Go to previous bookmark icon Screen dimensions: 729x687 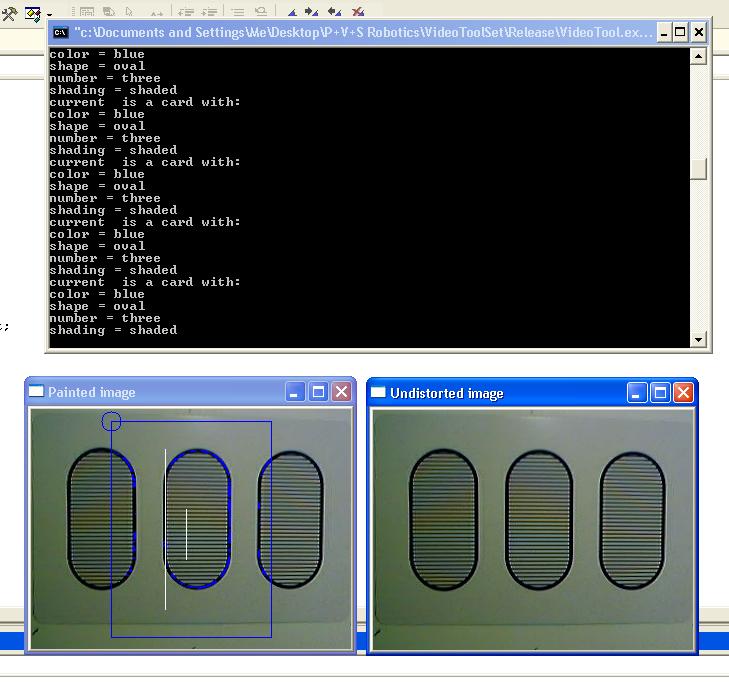click(334, 12)
